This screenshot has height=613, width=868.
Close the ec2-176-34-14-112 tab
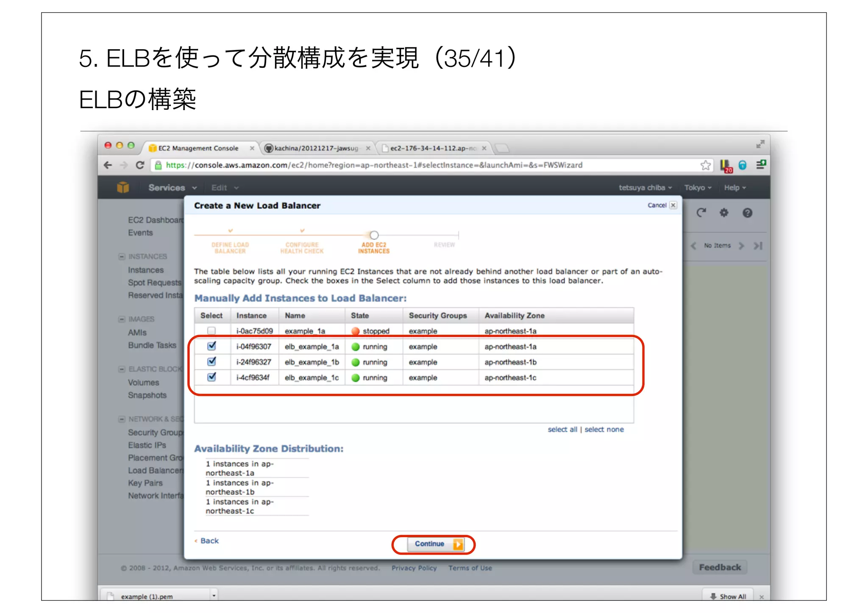tap(484, 148)
